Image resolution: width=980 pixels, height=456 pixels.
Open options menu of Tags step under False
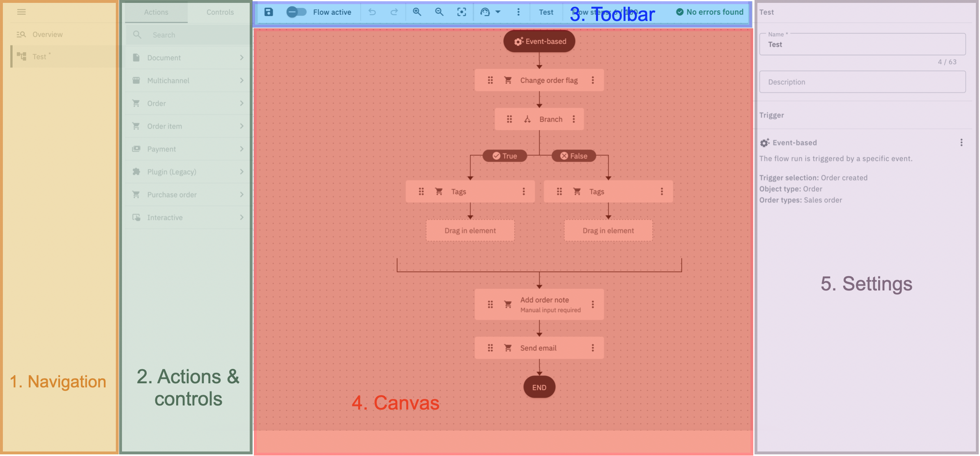[662, 191]
